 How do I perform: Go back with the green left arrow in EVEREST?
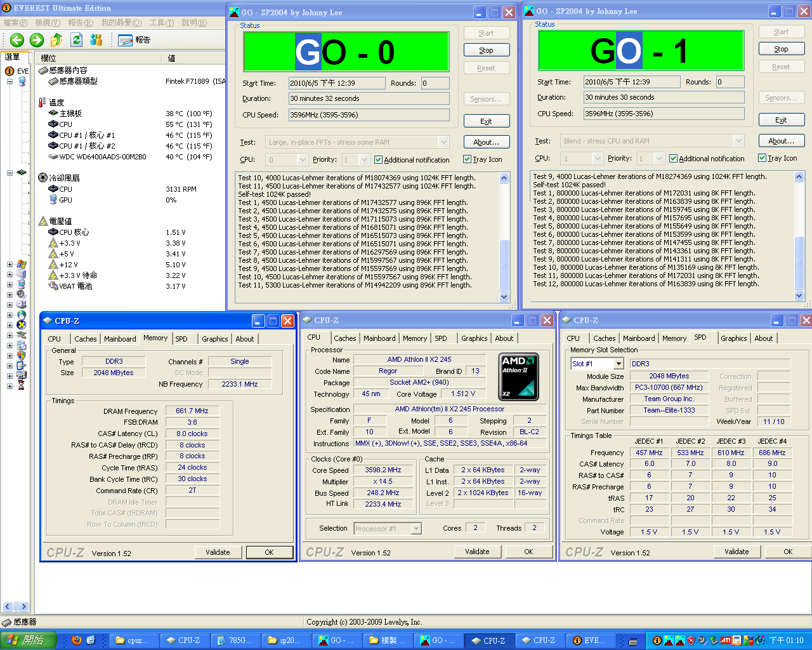(17, 40)
